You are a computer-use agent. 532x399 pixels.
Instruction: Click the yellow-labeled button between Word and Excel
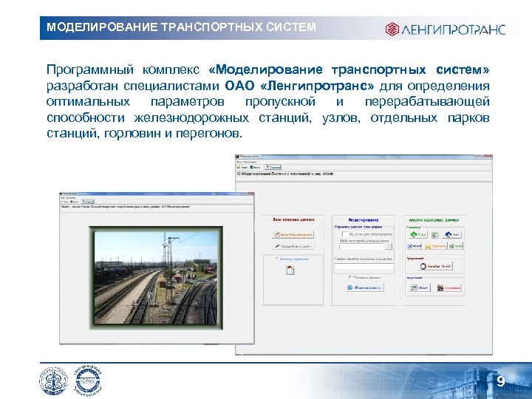click(435, 246)
